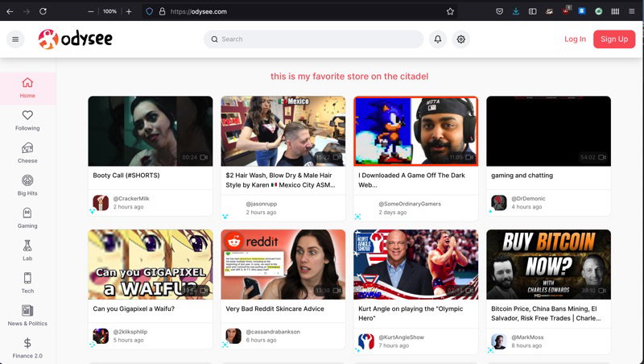644x364 pixels.
Task: Open the notifications bell
Action: (438, 39)
